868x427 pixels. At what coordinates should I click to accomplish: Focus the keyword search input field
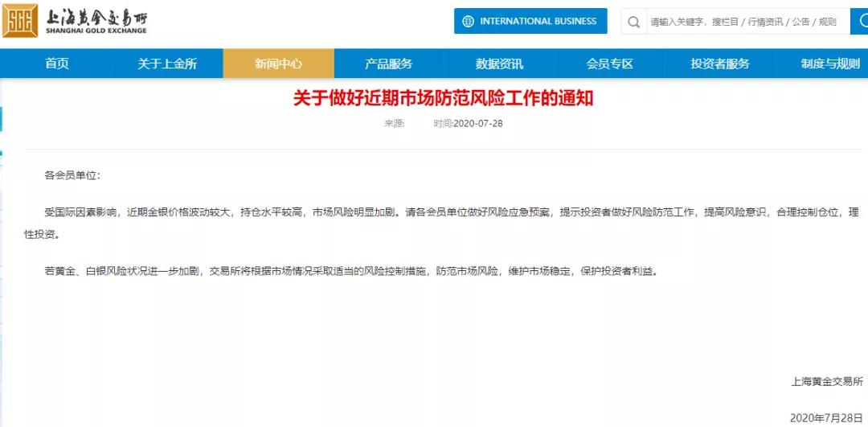(748, 22)
